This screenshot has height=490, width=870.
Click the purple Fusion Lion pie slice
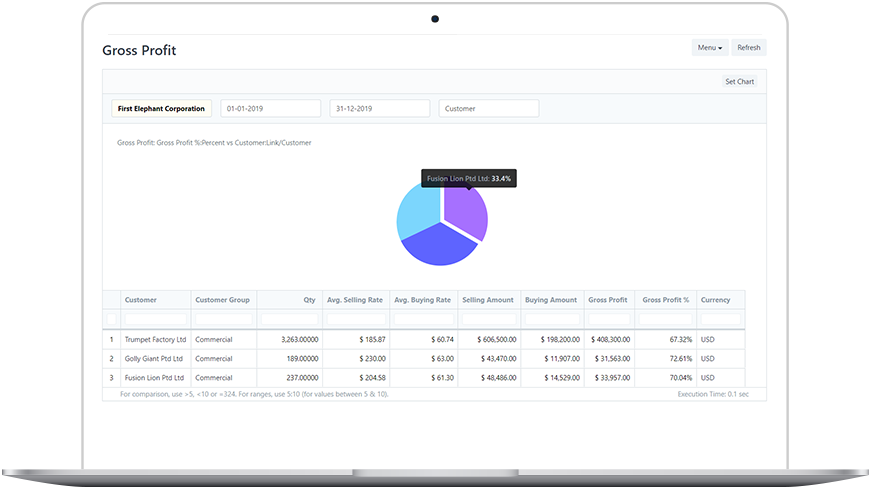tap(465, 208)
